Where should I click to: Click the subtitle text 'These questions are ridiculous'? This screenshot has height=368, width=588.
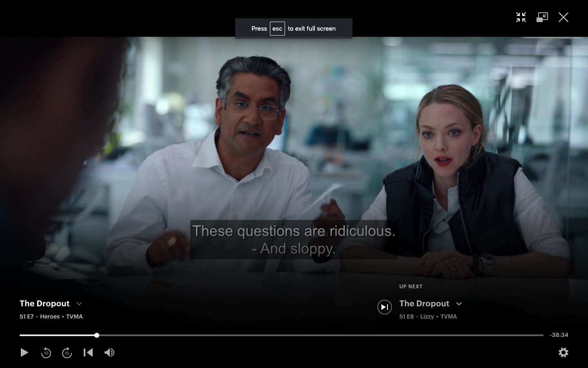294,231
